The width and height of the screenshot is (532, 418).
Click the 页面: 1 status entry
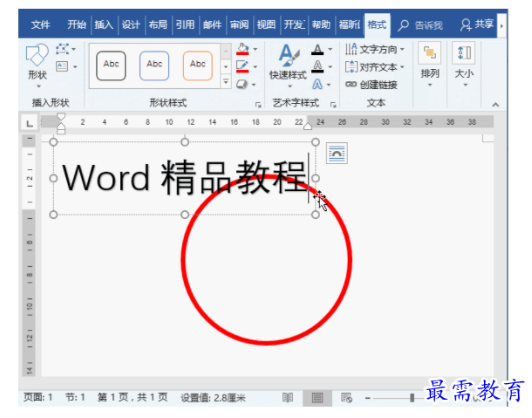point(38,397)
